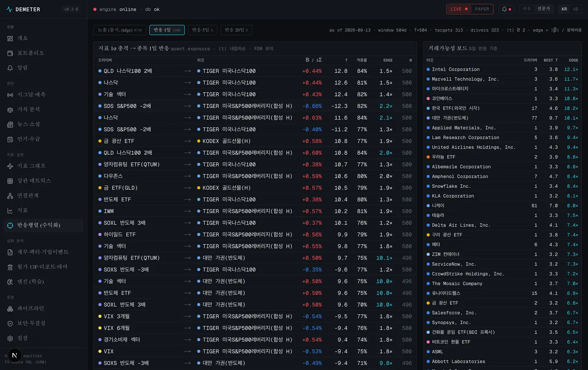Go to 포트폴리오 page label
588x370 pixels.
(31, 53)
